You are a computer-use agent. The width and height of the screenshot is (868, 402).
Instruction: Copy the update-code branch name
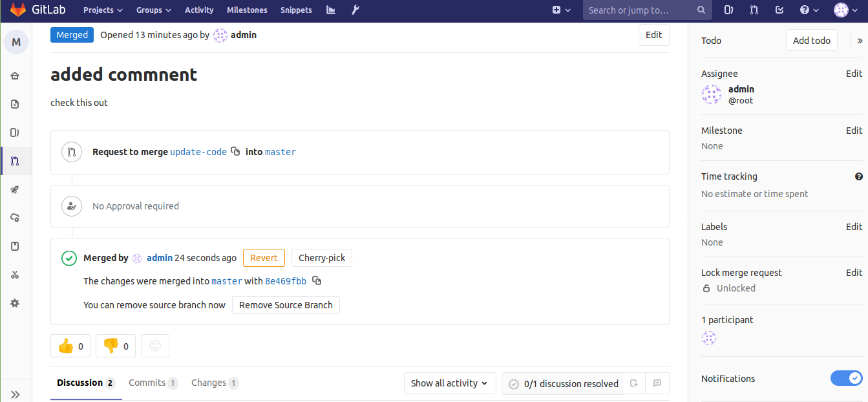(235, 151)
